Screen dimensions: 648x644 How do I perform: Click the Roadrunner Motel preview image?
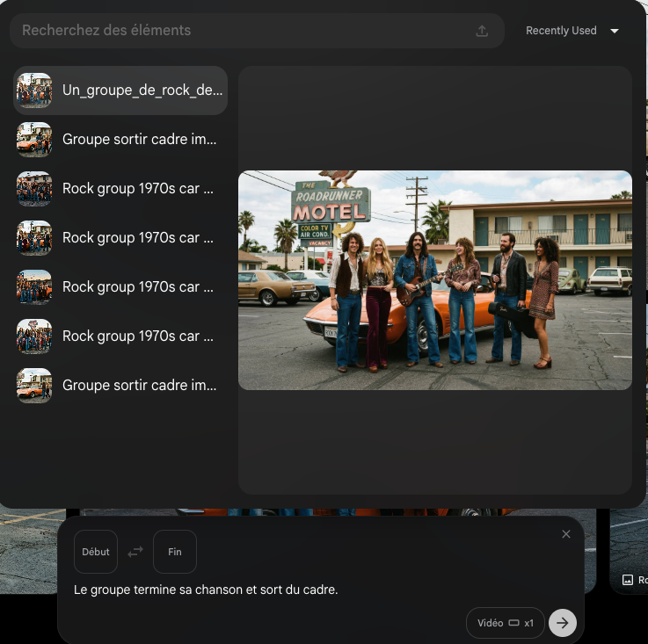tap(434, 280)
